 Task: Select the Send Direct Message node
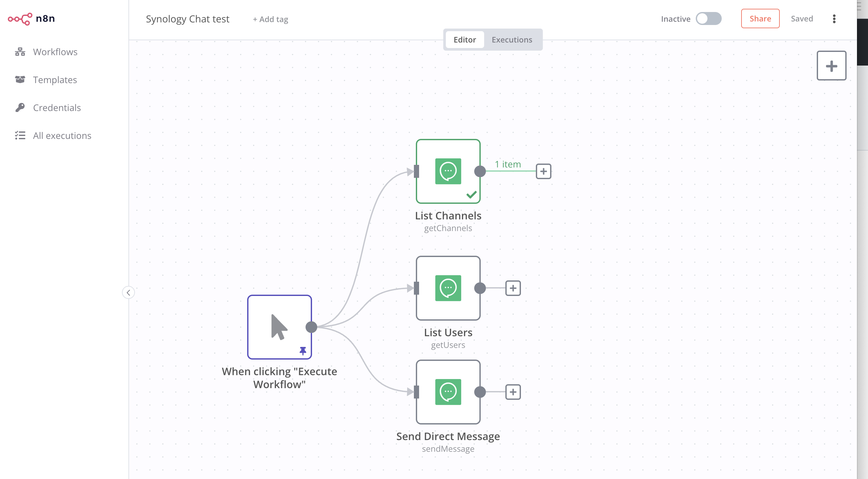[448, 392]
